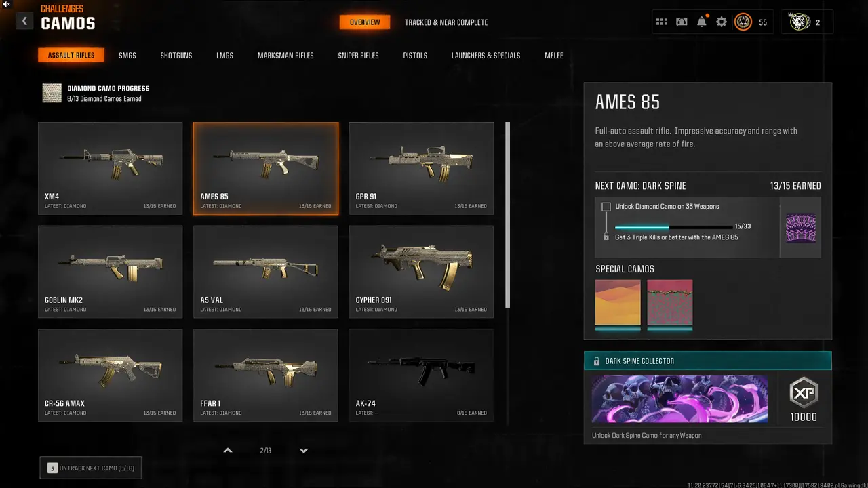This screenshot has width=868, height=488.
Task: Open settings gear icon
Action: [x=722, y=22]
